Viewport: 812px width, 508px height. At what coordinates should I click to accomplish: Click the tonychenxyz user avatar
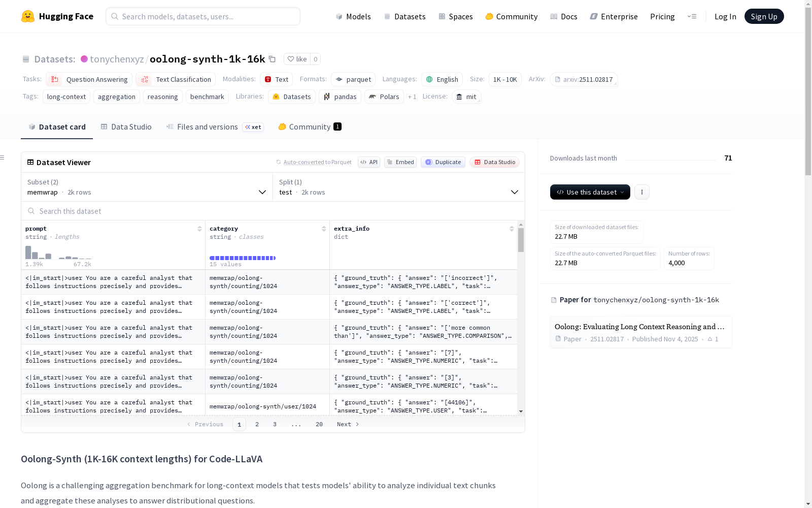84,59
